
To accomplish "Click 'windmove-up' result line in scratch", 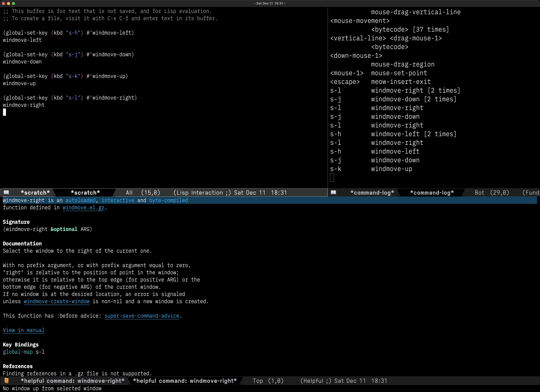I will click(19, 83).
